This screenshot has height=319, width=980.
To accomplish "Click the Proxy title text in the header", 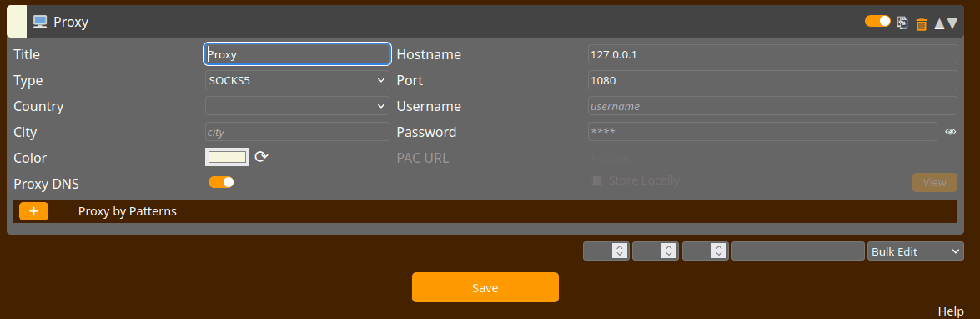I will tap(71, 23).
